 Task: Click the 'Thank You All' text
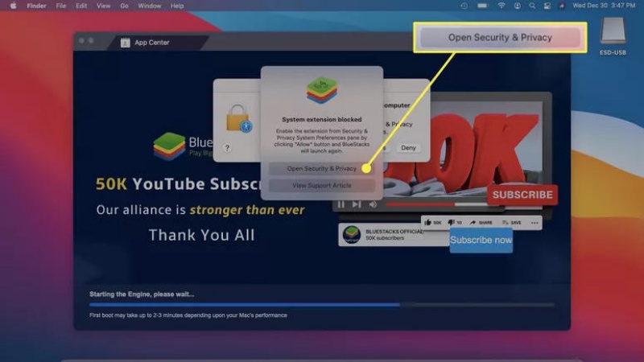pyautogui.click(x=202, y=235)
